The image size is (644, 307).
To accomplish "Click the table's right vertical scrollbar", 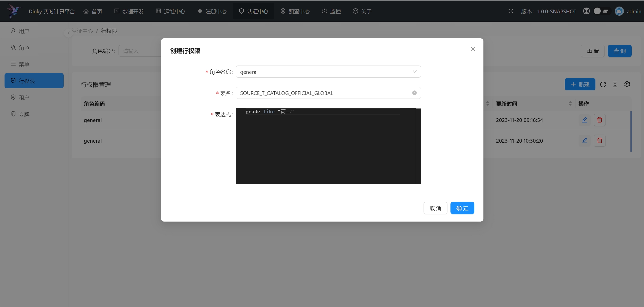I will 631,131.
